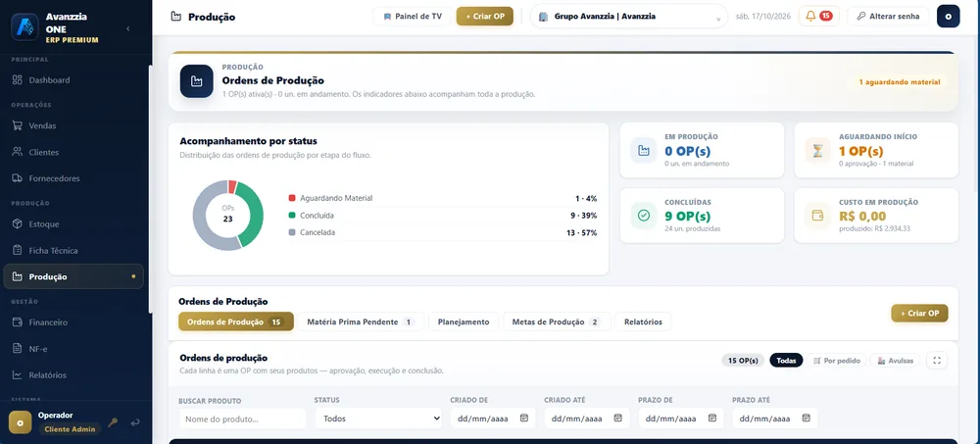Open the Painel de TV button
This screenshot has height=444, width=980.
coord(413,17)
